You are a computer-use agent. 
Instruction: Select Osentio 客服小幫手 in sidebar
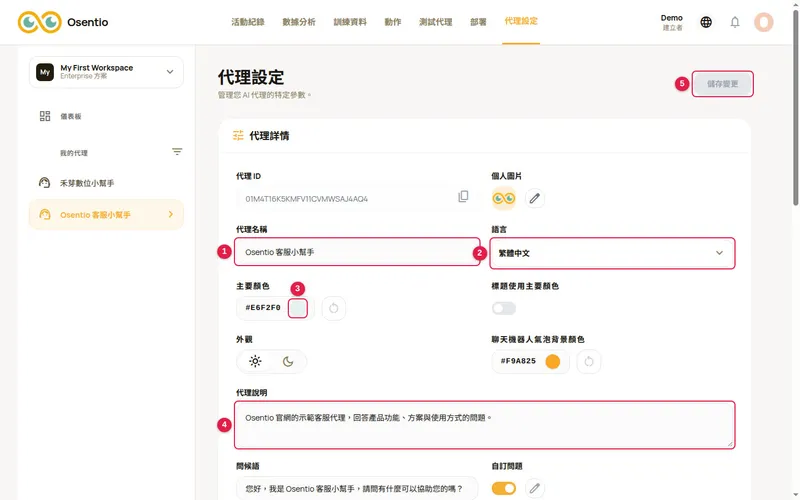pos(106,214)
